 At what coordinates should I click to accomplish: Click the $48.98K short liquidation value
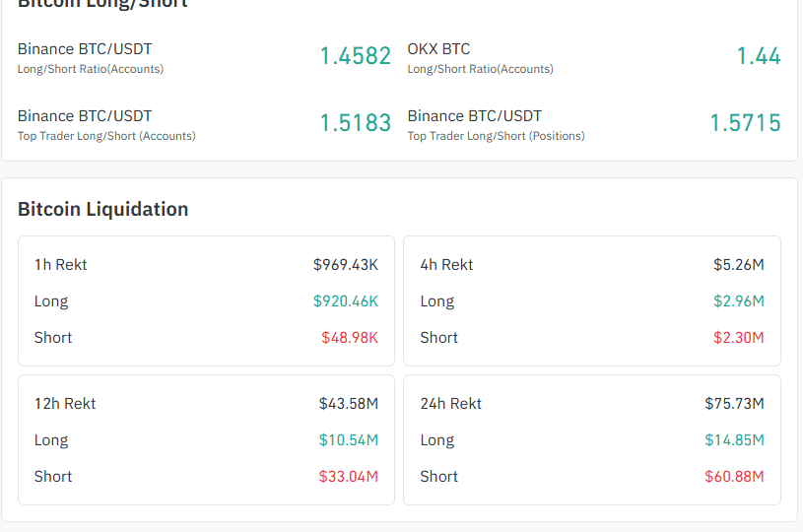coord(350,338)
